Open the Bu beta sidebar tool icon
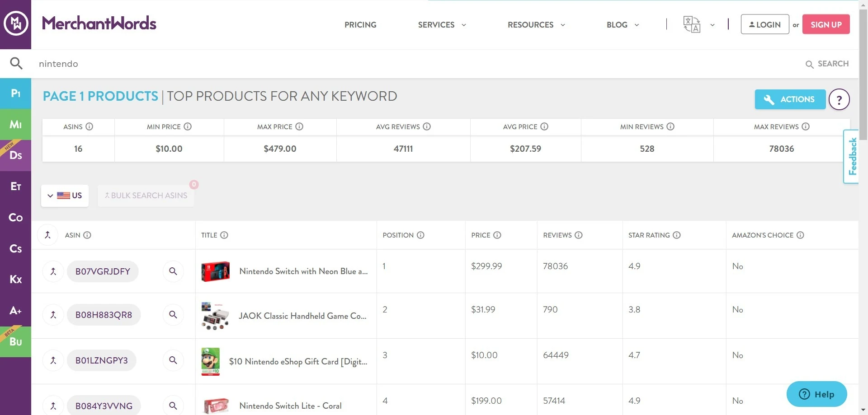 tap(16, 342)
